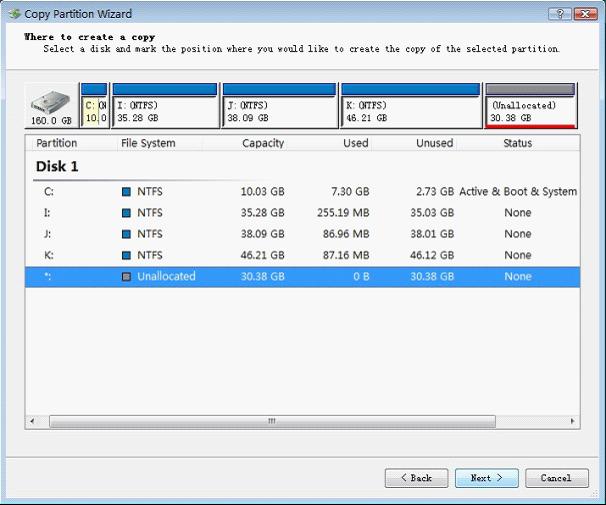This screenshot has height=505, width=606.
Task: Click the Copy Partition Wizard title icon
Action: [14, 14]
